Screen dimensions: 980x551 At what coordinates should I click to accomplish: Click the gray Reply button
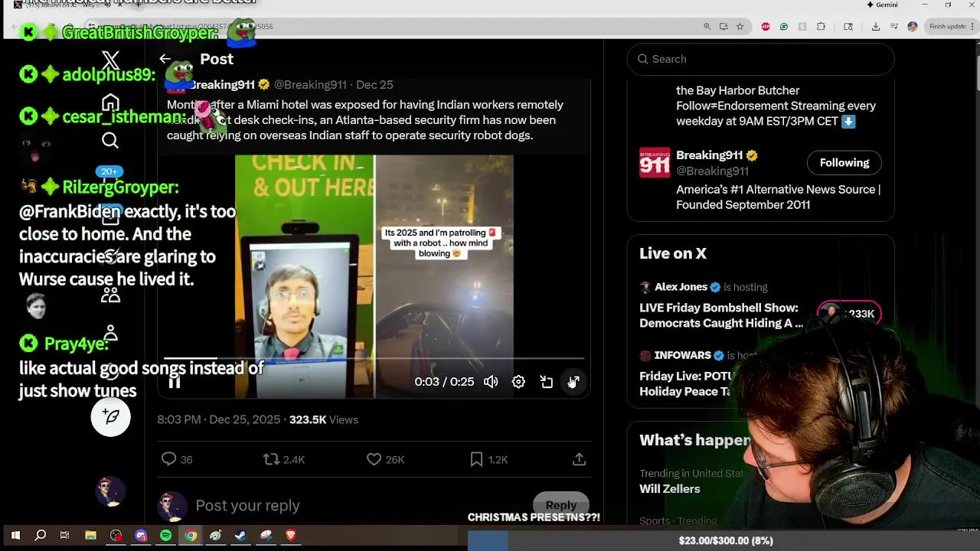560,505
